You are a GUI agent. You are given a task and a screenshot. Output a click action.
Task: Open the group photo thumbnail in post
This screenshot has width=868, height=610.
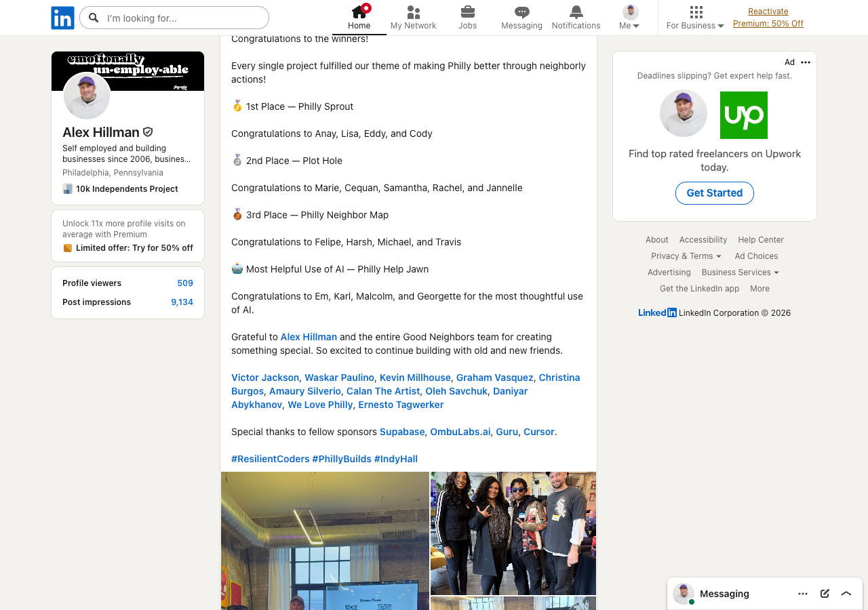513,533
